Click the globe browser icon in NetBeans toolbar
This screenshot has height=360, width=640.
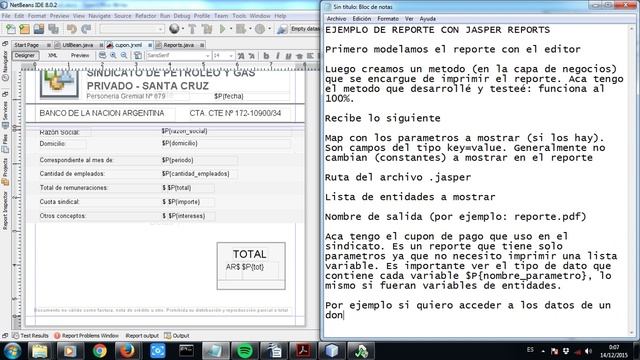[174, 29]
